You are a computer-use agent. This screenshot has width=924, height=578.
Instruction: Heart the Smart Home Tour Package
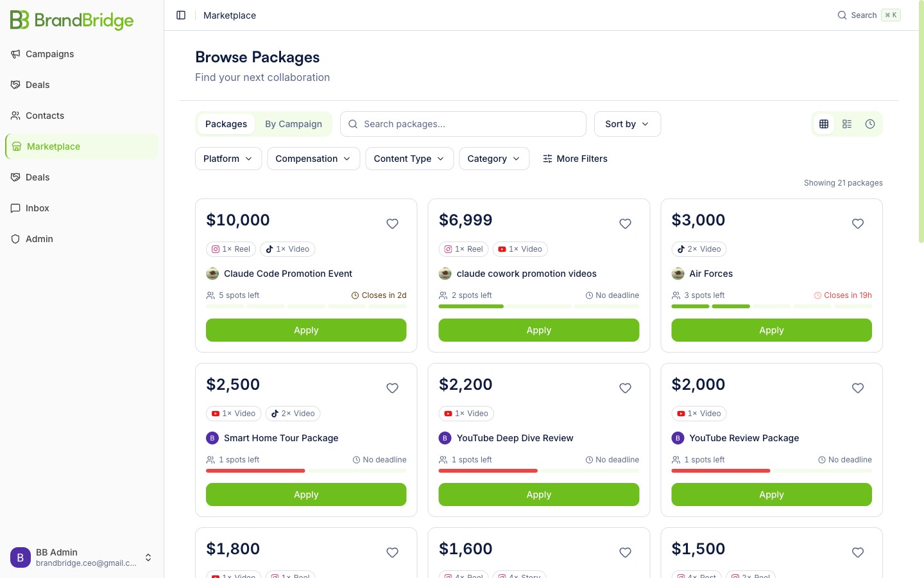(x=392, y=388)
